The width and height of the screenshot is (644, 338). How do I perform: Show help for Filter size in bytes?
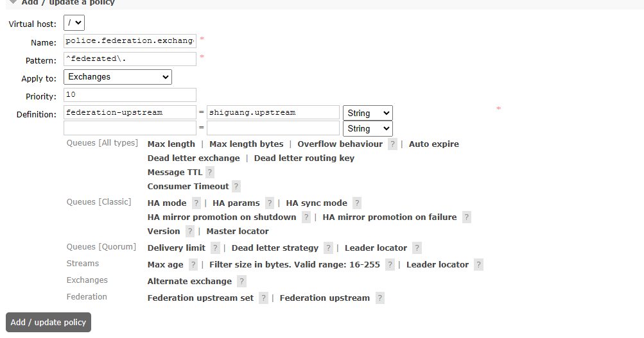390,265
